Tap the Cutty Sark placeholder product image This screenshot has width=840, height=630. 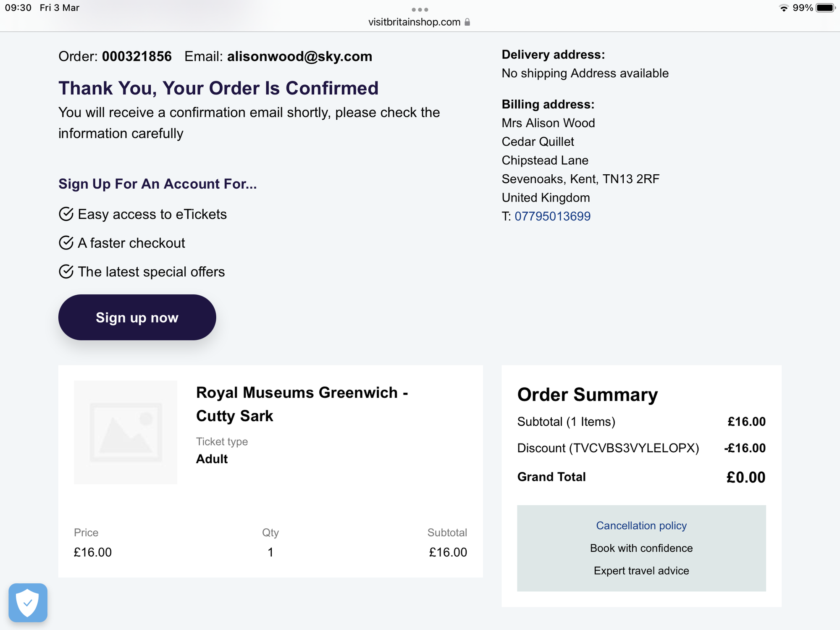126,432
